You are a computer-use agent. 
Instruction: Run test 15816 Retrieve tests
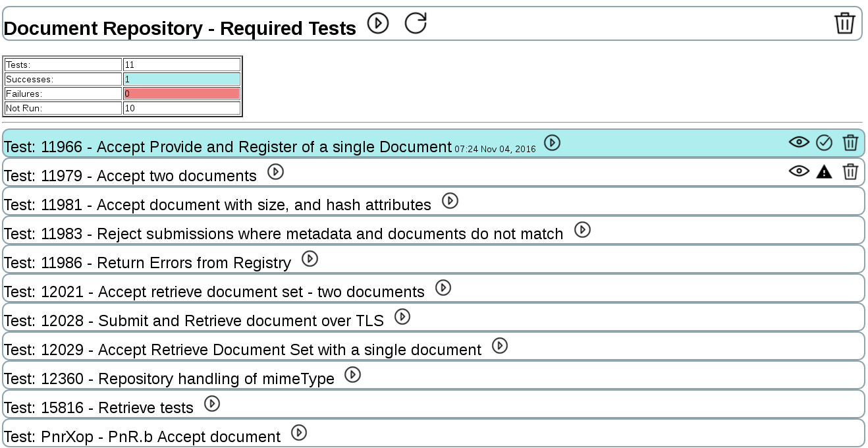click(211, 404)
